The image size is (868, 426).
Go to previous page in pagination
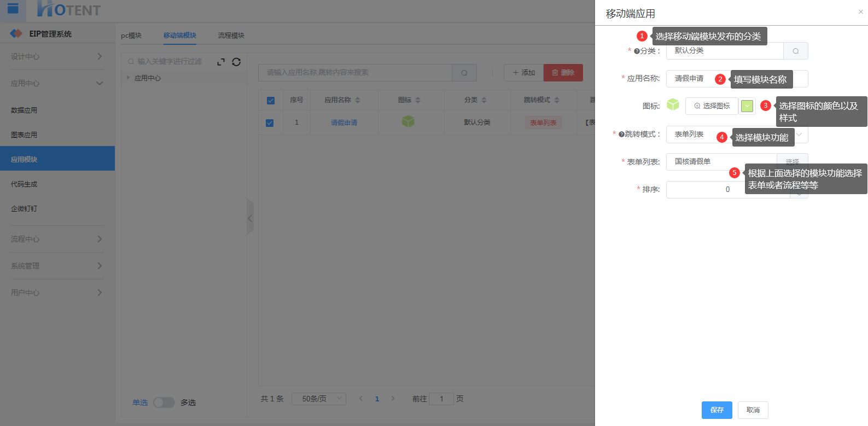361,399
